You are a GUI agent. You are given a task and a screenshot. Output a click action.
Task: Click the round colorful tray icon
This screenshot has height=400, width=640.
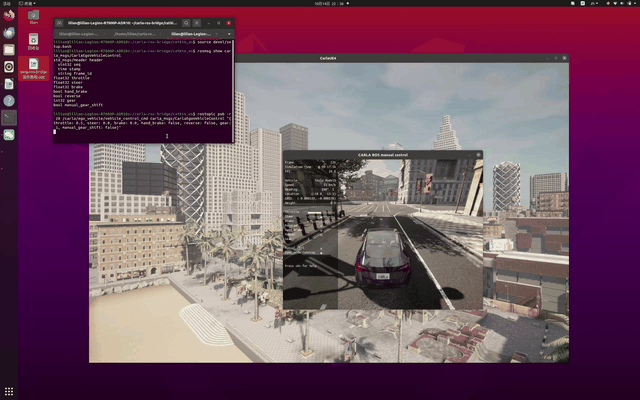pyautogui.click(x=608, y=3)
